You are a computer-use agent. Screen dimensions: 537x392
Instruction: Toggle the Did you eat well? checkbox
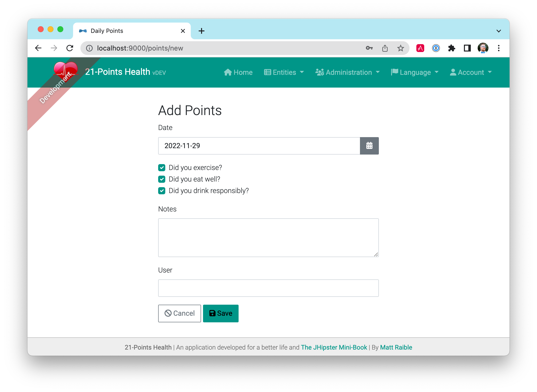click(162, 179)
